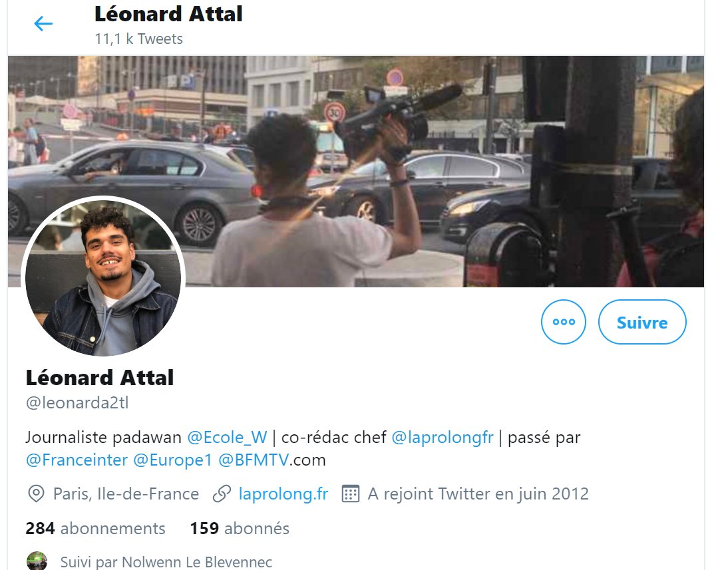
Task: Click the @leonarda2tl handle text
Action: [77, 402]
